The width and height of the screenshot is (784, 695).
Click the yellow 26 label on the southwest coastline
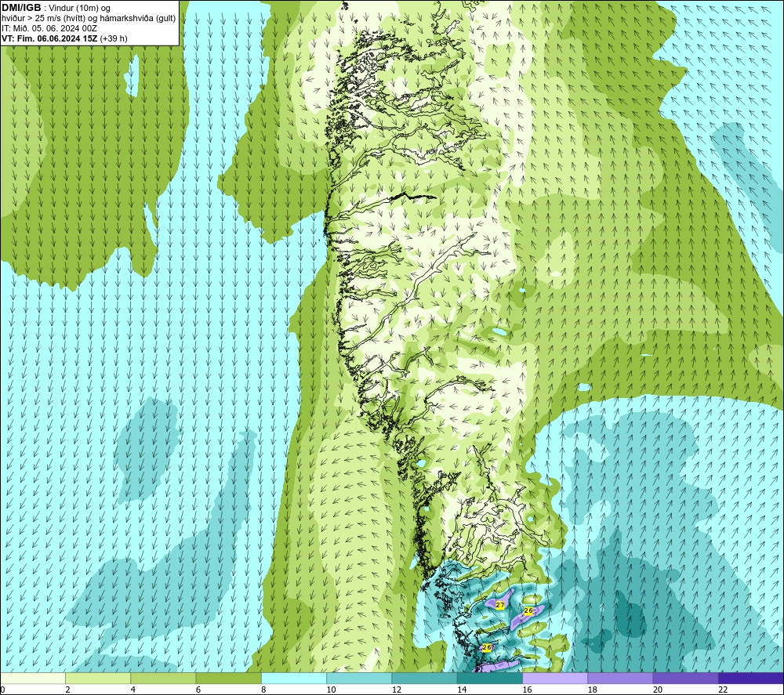(x=487, y=647)
